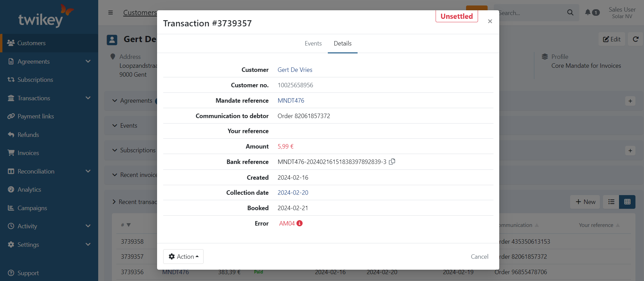Open mandate reference MNDT476 link
The width and height of the screenshot is (644, 281).
pyautogui.click(x=291, y=101)
